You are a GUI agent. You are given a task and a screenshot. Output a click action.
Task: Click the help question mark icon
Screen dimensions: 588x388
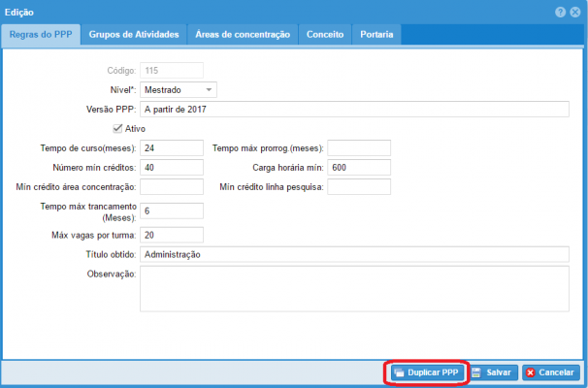click(560, 12)
